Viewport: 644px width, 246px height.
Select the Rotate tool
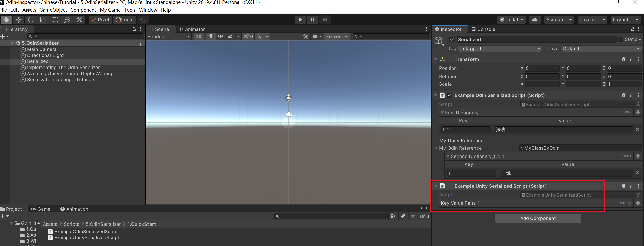point(31,20)
